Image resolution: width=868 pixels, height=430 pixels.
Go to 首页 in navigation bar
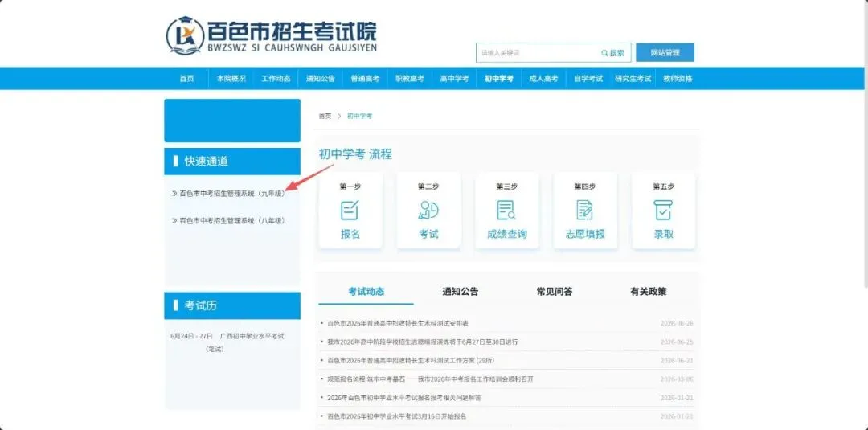pyautogui.click(x=186, y=79)
